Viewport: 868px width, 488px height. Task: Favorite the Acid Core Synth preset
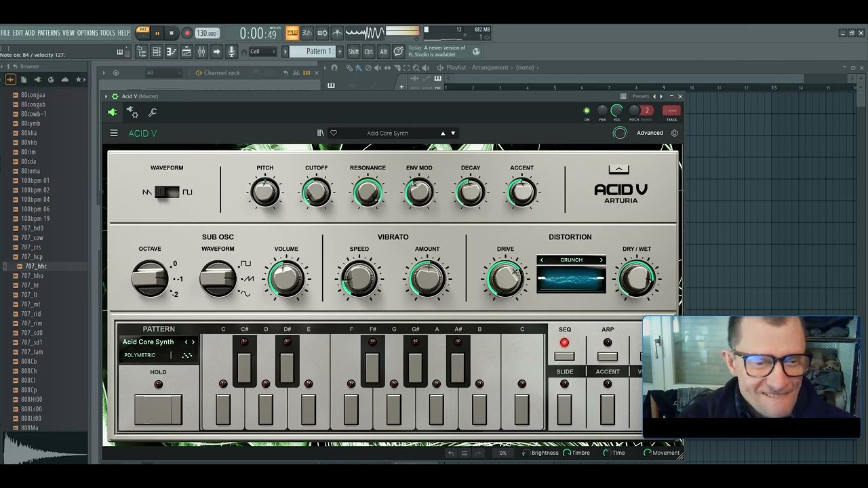(333, 134)
